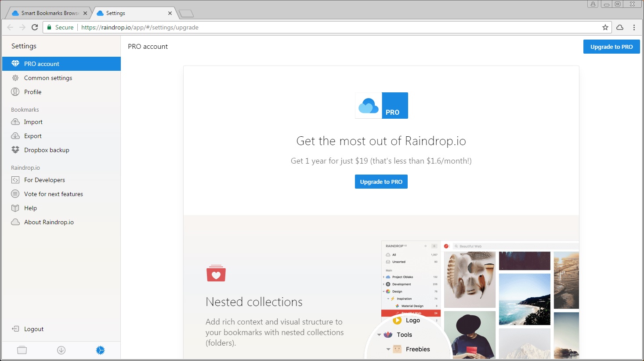Open Vote for next features
The image size is (644, 361).
tap(61, 194)
